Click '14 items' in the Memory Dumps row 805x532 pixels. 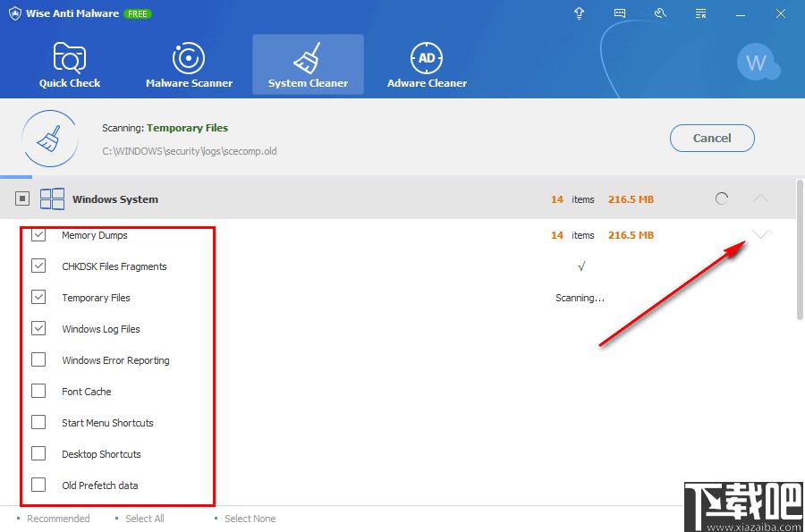[572, 235]
